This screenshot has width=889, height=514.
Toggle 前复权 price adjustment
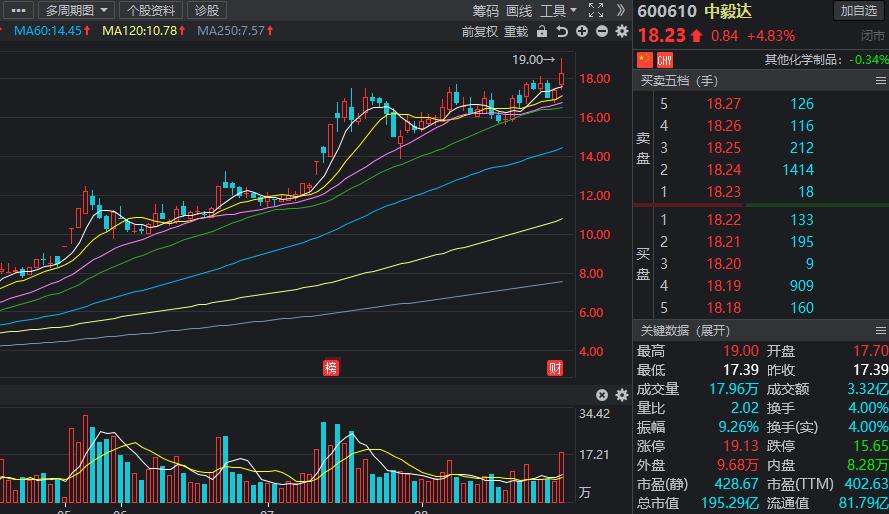[479, 31]
